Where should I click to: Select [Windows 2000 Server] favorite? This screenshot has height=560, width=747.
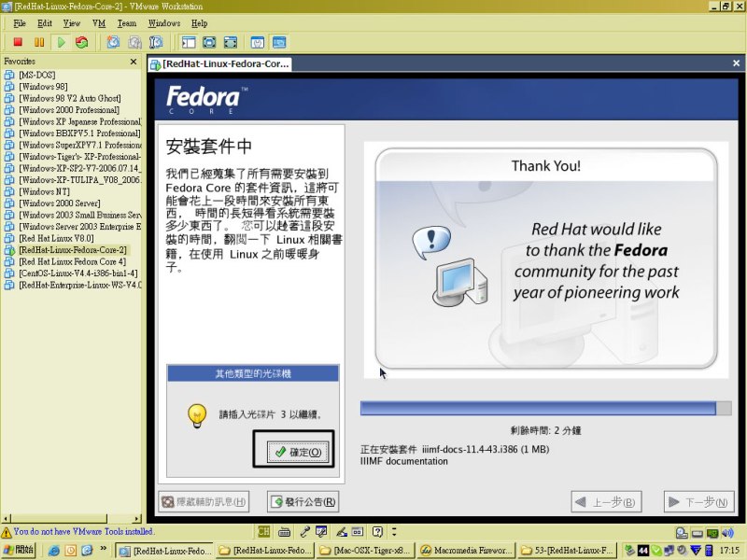59,203
